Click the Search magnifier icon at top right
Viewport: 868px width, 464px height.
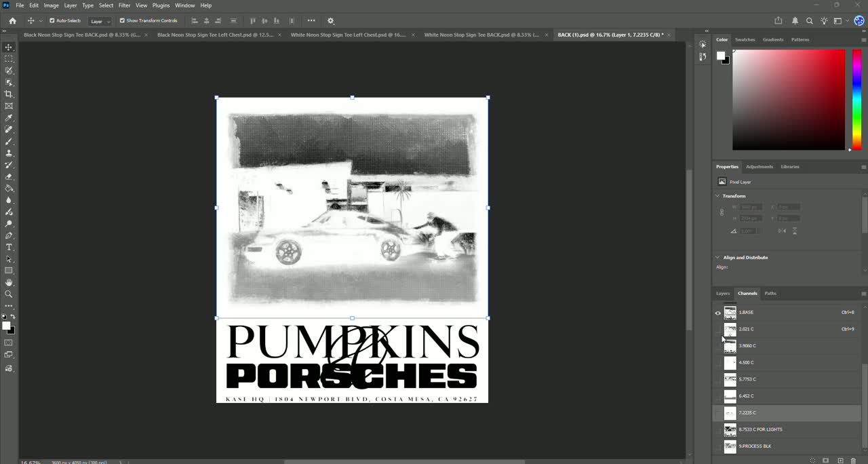coord(809,21)
